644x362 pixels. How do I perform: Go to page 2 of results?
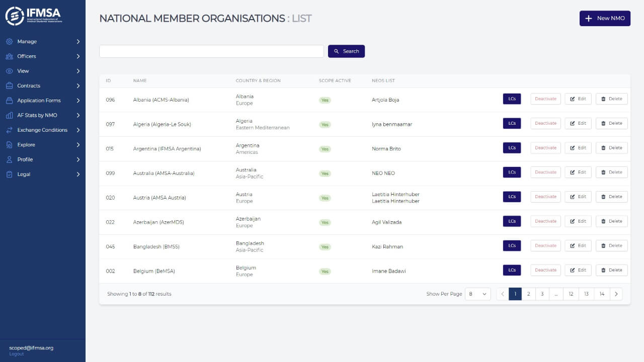click(528, 294)
